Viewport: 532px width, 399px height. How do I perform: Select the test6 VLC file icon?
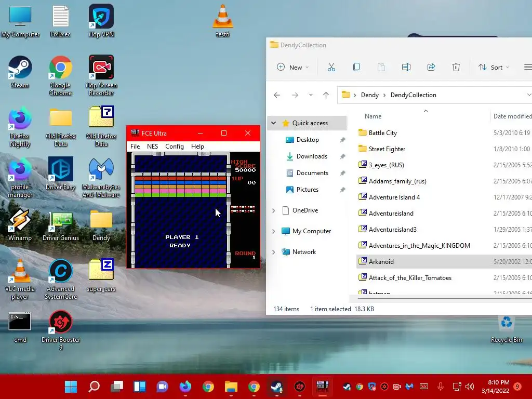point(222,21)
